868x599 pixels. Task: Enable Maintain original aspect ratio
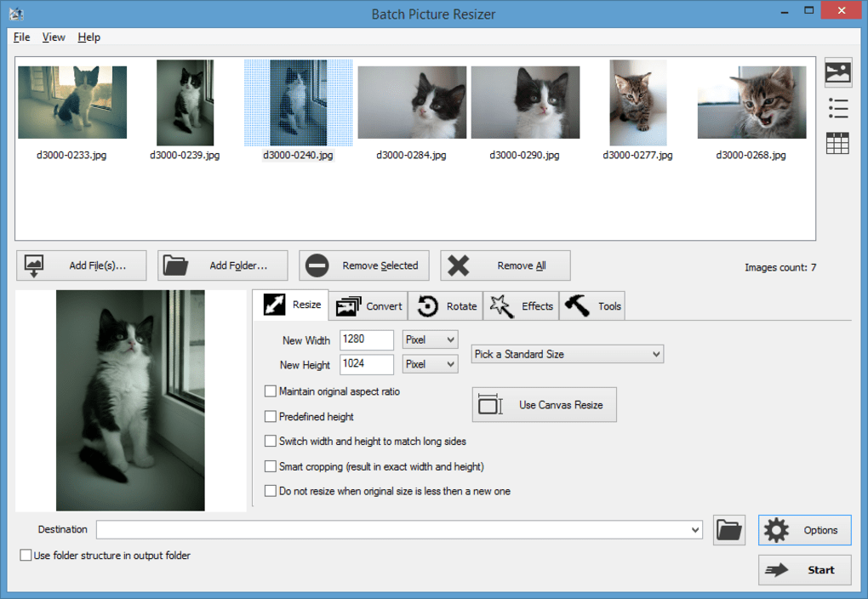point(271,391)
